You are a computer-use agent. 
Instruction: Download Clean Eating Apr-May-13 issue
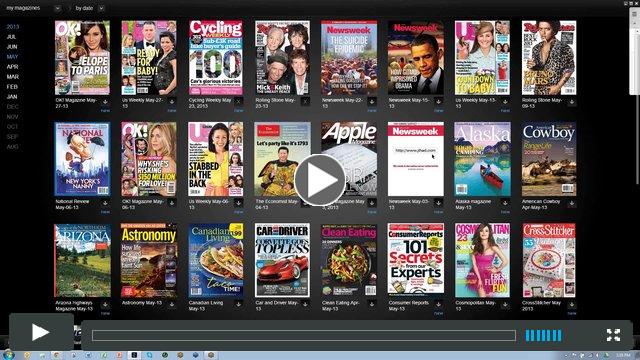coord(372,304)
